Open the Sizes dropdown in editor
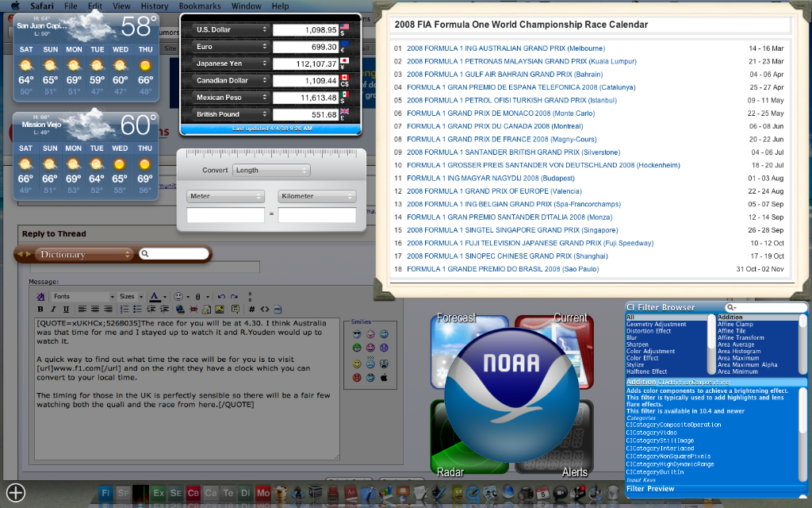Viewport: 812px width, 508px height. [131, 297]
